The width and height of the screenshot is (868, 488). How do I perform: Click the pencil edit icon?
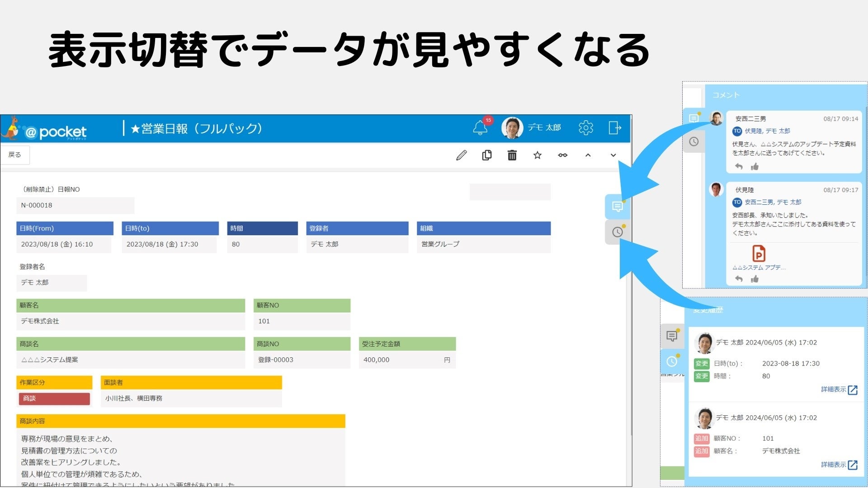(x=461, y=155)
